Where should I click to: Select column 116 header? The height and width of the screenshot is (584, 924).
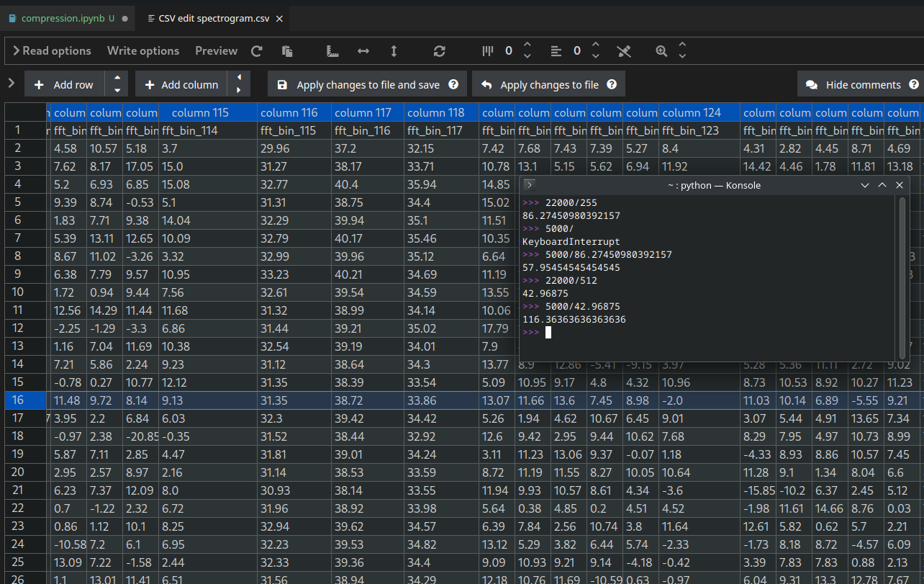(x=289, y=112)
